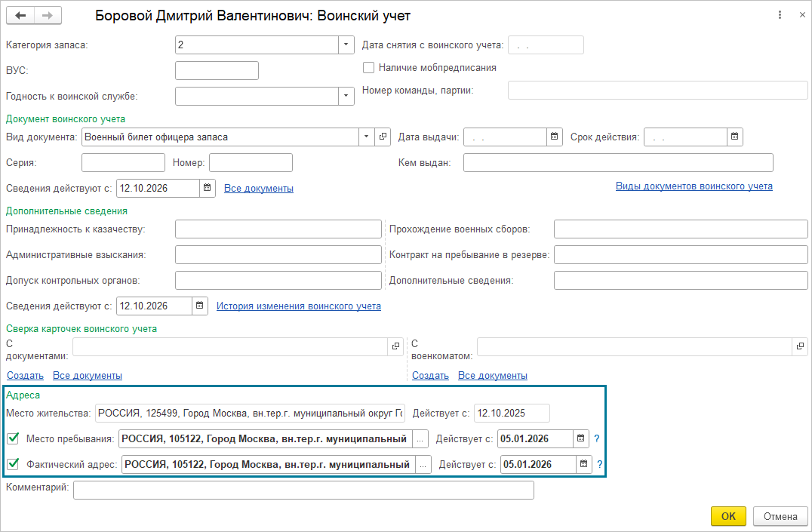Click the Фактический адрес address field

point(269,464)
